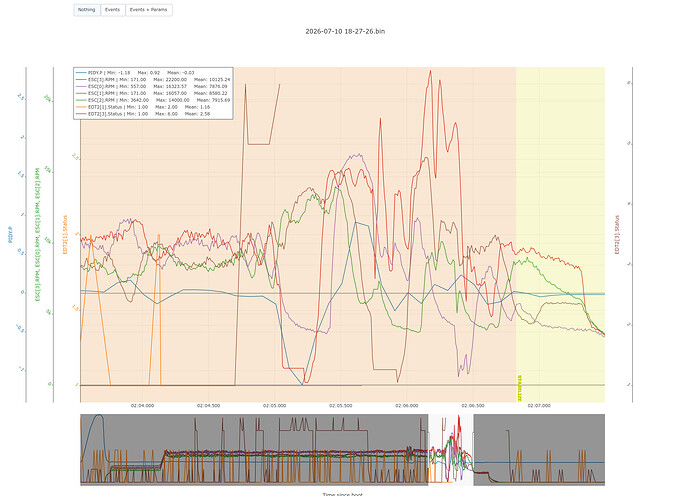Click the 02:06.000 time tick label
The image size is (690, 496).
(407, 406)
